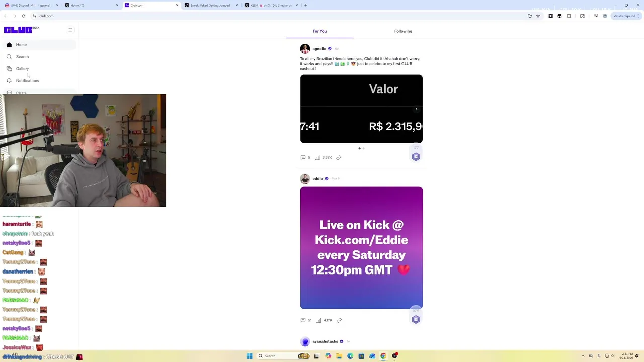The image size is (644, 362).
Task: Click the CLUB beta logo
Action: click(x=21, y=30)
